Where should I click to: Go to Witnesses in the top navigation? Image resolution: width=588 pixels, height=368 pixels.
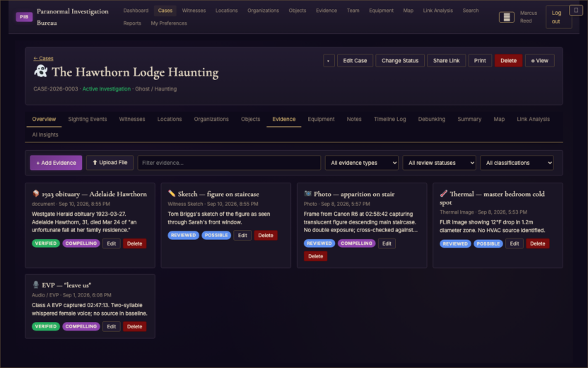(194, 11)
